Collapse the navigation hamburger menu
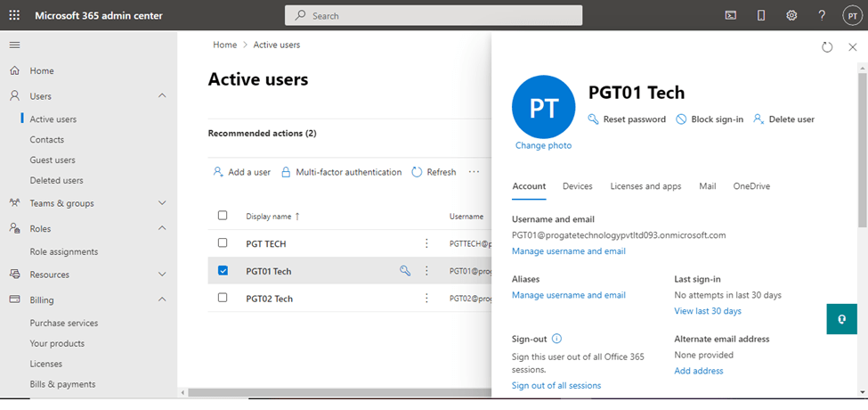868x410 pixels. (x=14, y=45)
